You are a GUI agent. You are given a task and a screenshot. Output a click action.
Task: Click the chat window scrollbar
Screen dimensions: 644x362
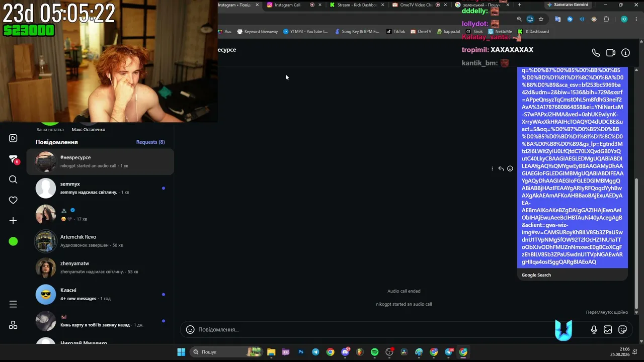pos(636,243)
